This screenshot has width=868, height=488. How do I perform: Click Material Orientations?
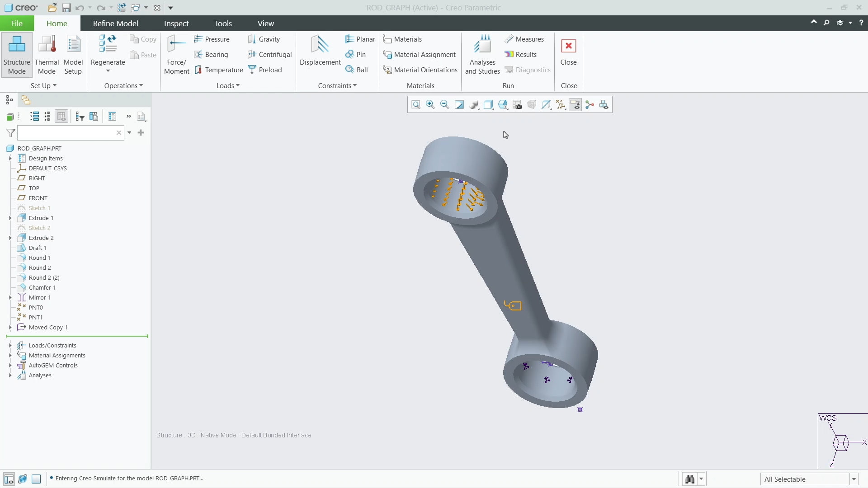click(420, 70)
